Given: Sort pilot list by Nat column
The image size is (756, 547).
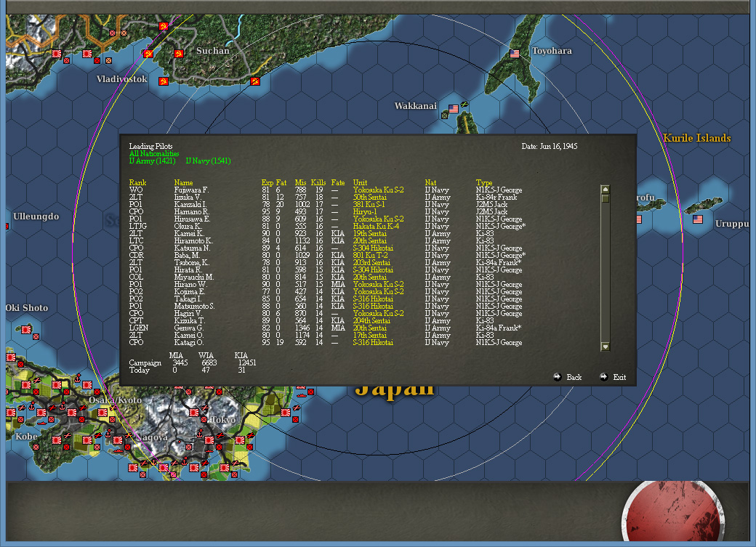Looking at the screenshot, I should 430,182.
